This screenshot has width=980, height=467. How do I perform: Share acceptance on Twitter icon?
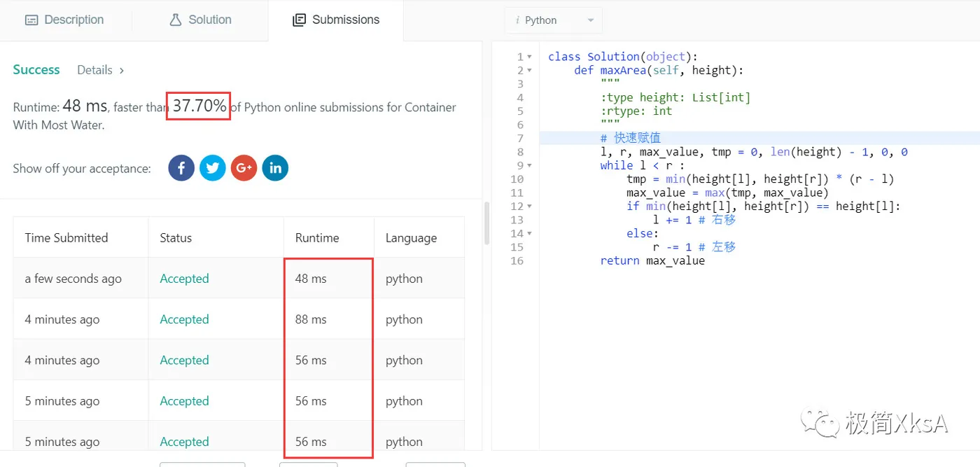tap(213, 168)
